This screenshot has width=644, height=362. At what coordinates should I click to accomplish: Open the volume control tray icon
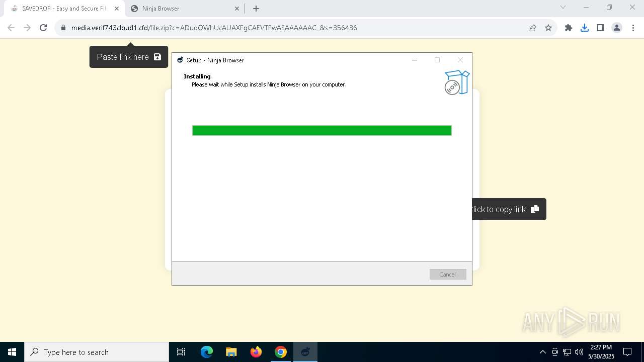click(579, 352)
